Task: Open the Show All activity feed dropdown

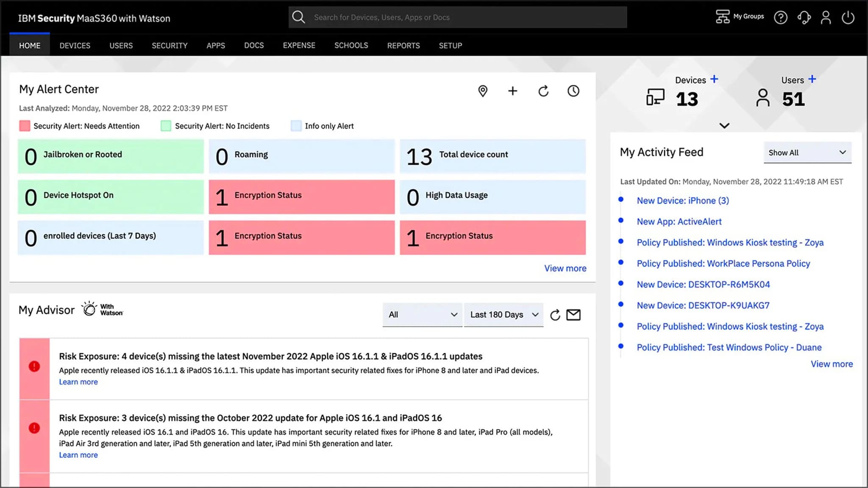Action: [807, 152]
